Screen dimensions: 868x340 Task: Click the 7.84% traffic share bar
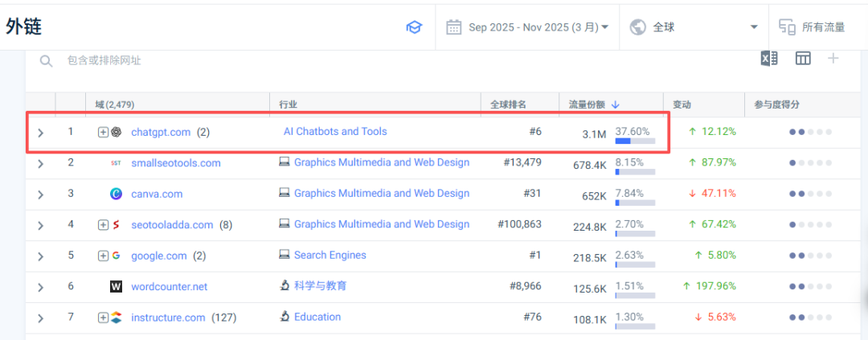[635, 203]
